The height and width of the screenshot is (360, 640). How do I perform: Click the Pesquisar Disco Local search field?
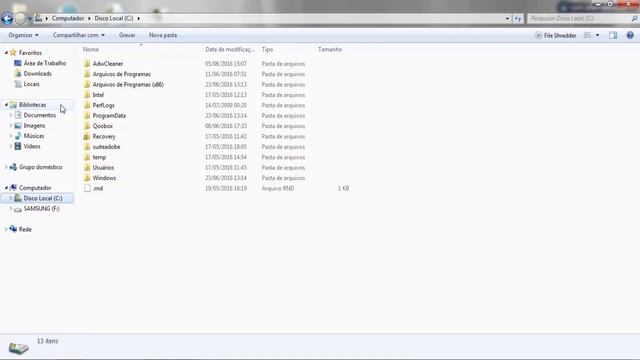click(x=579, y=18)
